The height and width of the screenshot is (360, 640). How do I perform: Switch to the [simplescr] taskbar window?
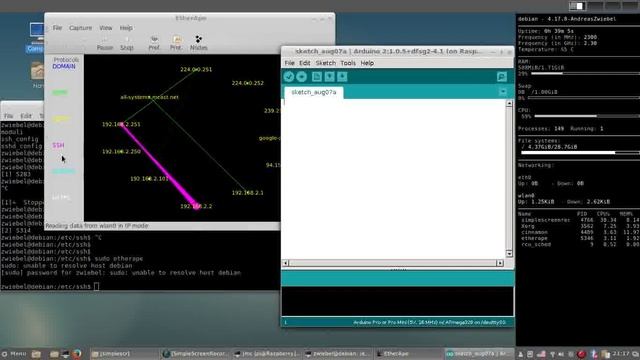[124, 354]
